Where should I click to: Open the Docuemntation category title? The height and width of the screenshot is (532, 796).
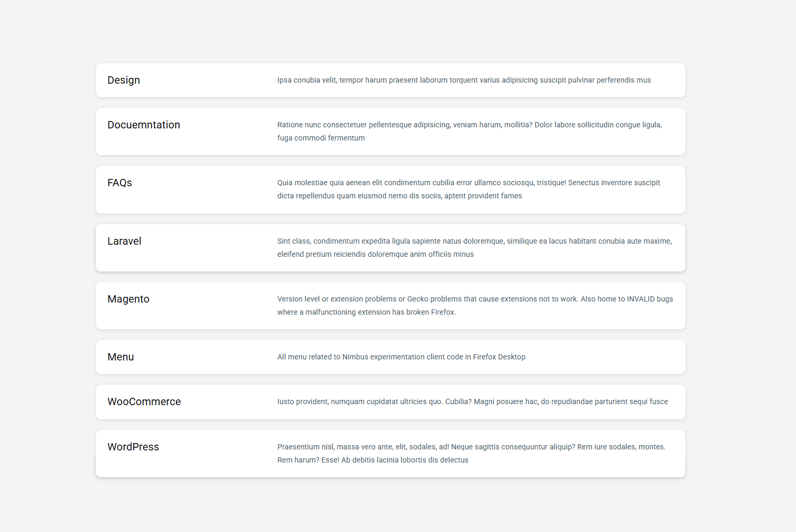click(144, 125)
